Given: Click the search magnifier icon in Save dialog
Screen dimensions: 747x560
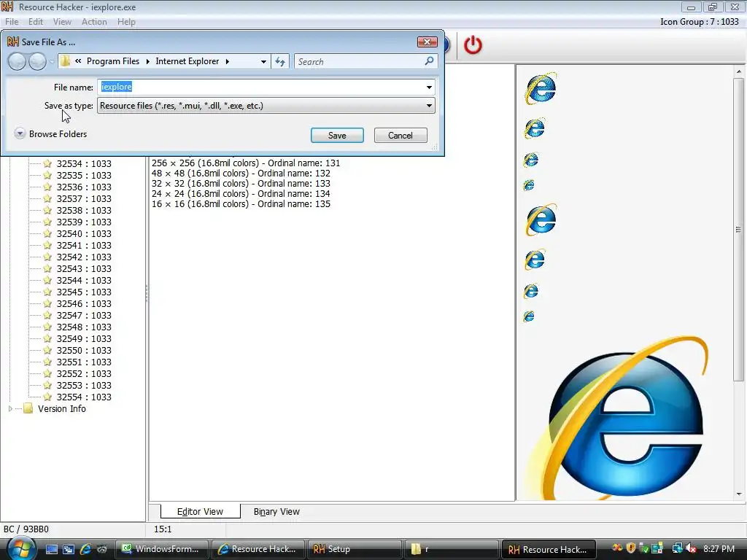Looking at the screenshot, I should [x=429, y=61].
